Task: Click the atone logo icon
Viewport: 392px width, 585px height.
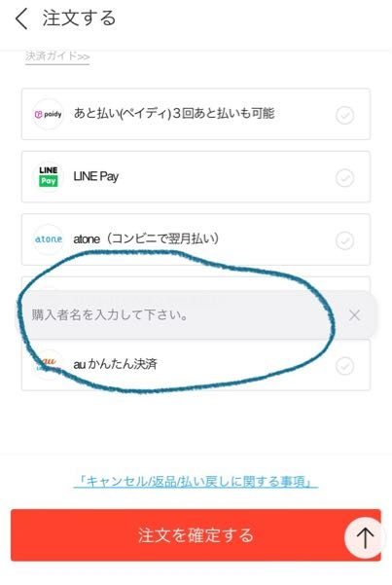Action: (48, 239)
